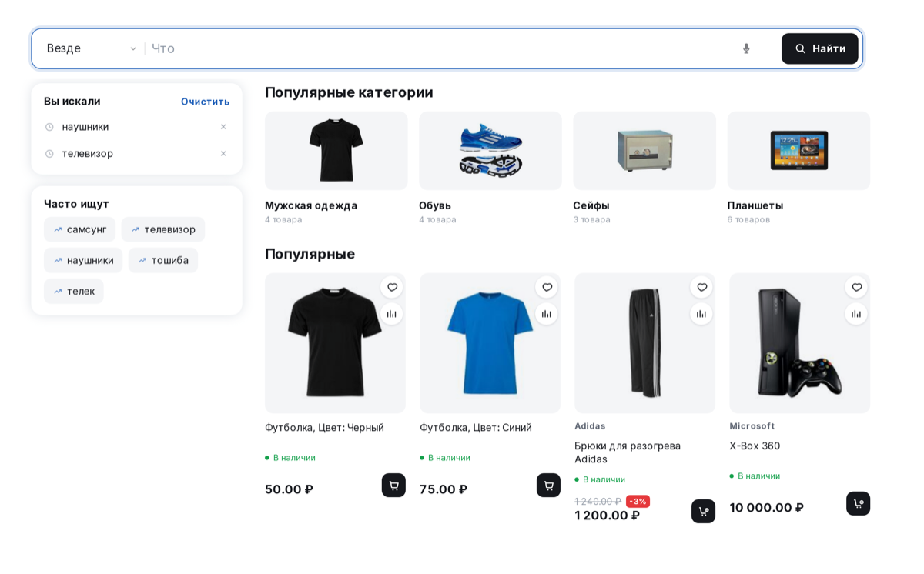Favorite the Adidas pants with heart icon
This screenshot has height=574, width=924.
click(x=701, y=287)
